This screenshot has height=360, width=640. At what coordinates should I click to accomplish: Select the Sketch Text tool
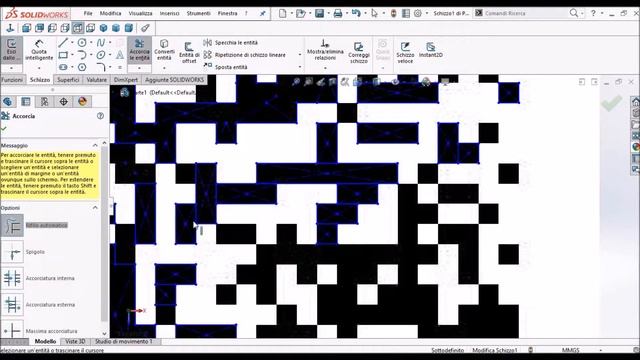point(120,55)
